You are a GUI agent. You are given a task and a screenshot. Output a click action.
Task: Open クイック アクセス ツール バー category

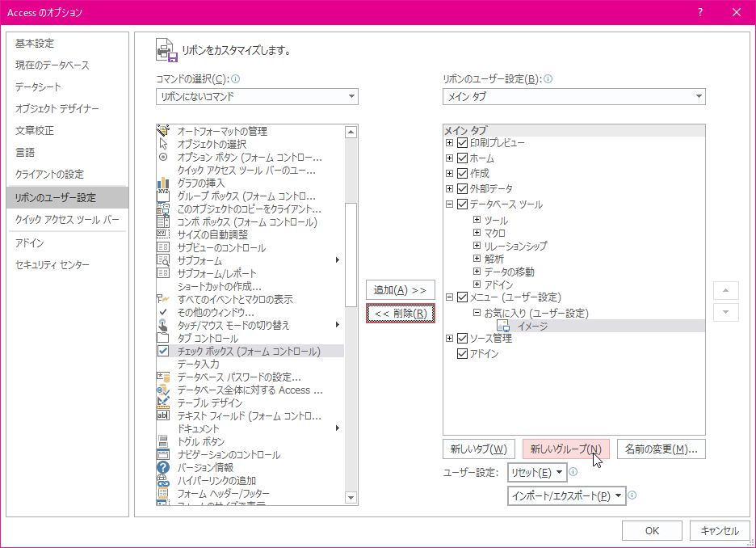click(x=67, y=220)
